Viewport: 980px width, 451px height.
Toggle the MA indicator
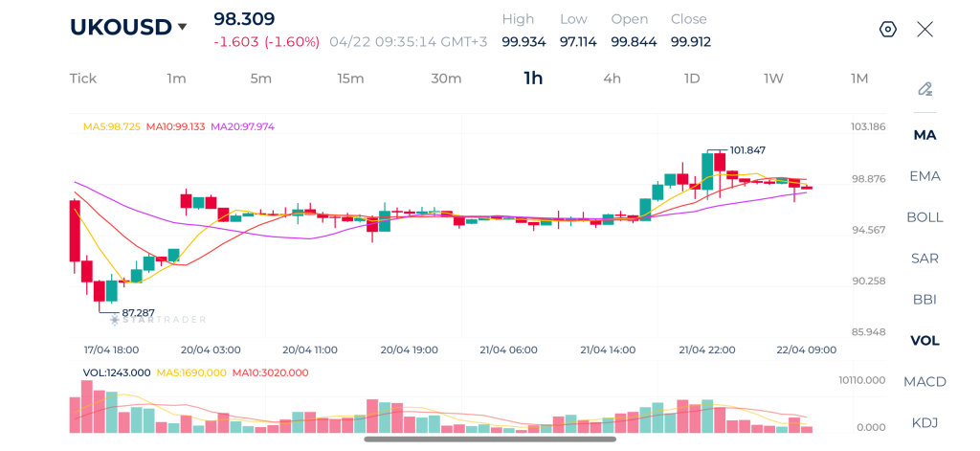click(x=925, y=135)
